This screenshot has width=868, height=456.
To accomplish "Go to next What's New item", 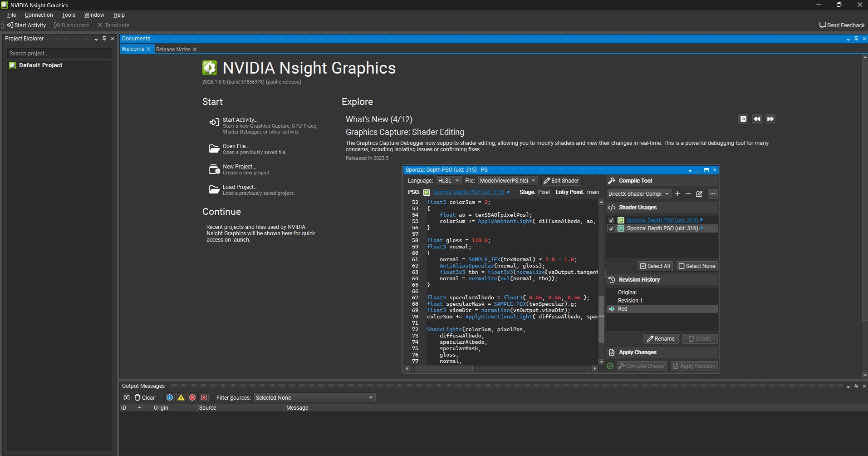I will point(770,119).
